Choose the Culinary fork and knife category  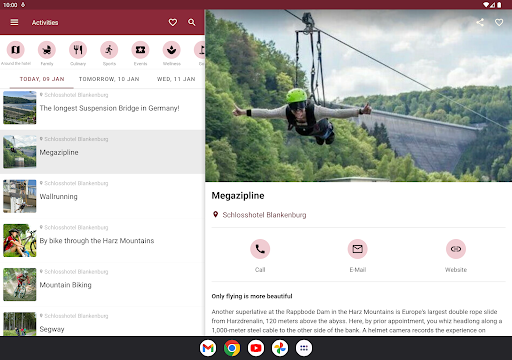[78, 50]
